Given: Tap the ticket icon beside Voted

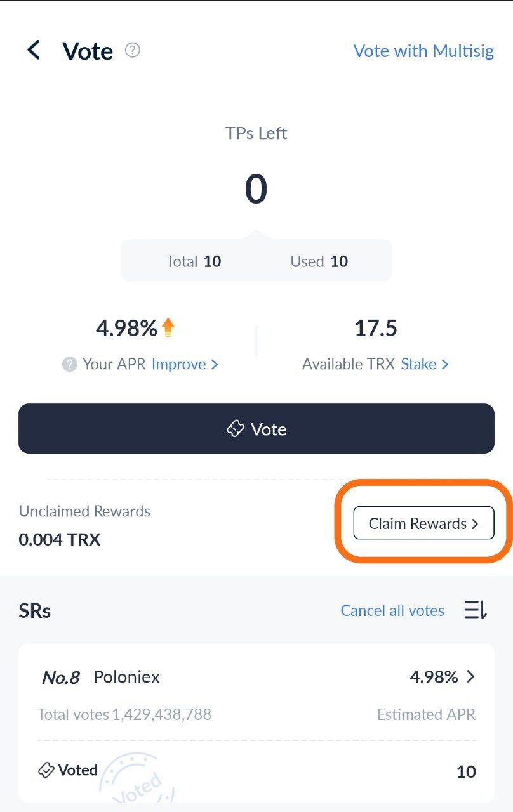Looking at the screenshot, I should 46,770.
